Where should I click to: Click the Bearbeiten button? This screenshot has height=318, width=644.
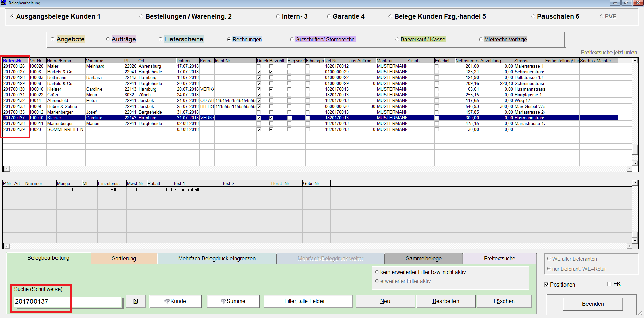click(x=446, y=301)
